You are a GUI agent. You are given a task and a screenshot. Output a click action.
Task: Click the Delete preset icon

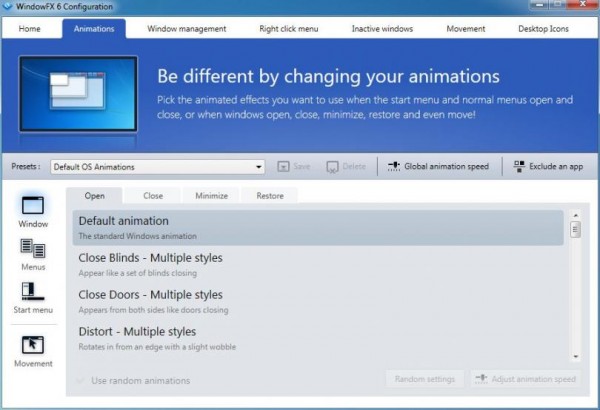click(332, 167)
